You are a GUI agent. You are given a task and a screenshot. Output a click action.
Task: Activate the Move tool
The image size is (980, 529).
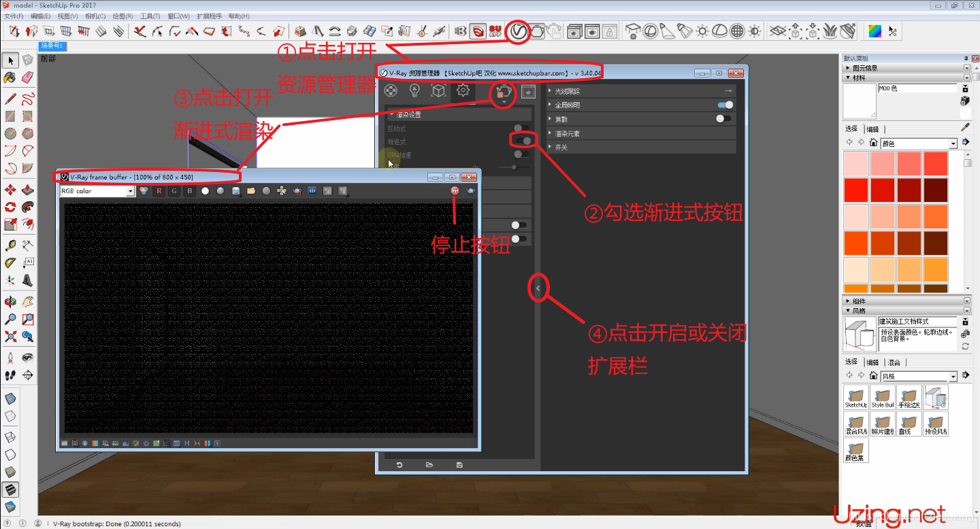coord(11,190)
